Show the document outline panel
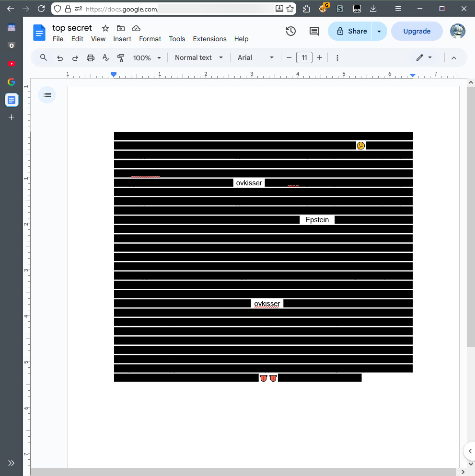The width and height of the screenshot is (475, 476). (47, 95)
